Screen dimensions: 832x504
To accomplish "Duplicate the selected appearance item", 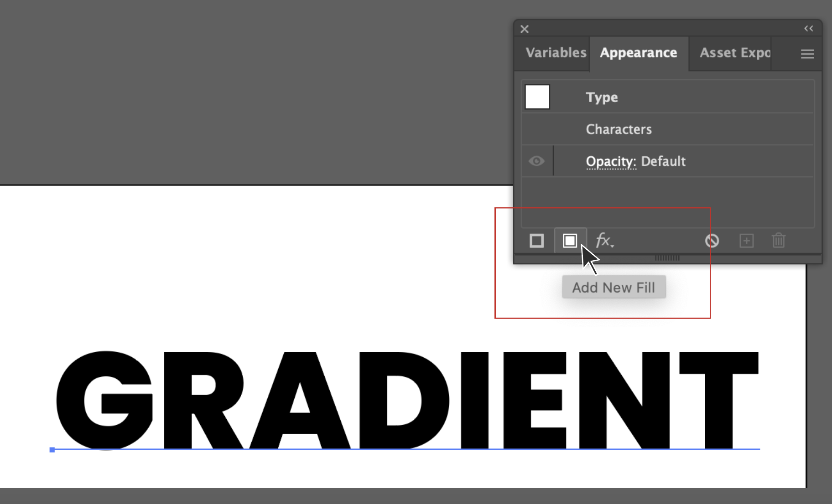I will [747, 241].
